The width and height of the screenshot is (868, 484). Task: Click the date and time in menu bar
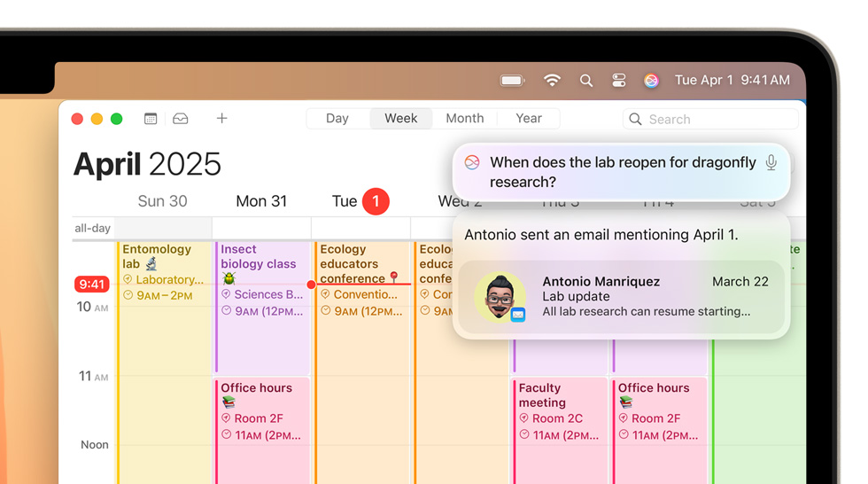tap(732, 81)
